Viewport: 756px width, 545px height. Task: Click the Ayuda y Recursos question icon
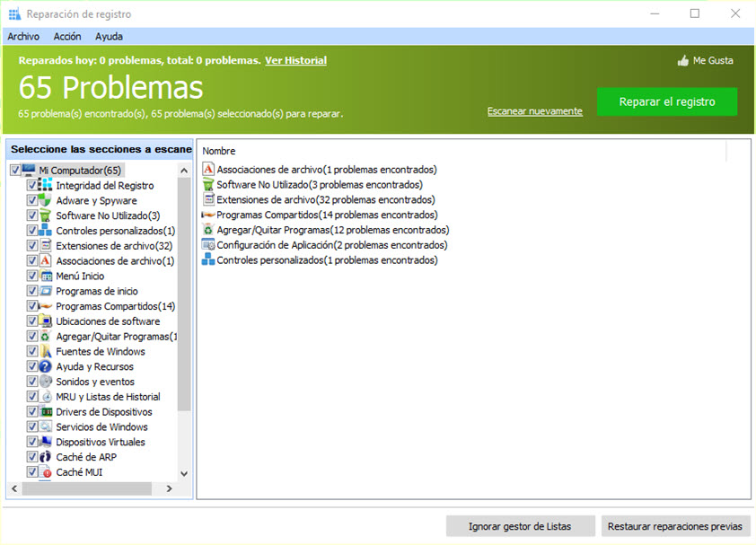pyautogui.click(x=45, y=366)
